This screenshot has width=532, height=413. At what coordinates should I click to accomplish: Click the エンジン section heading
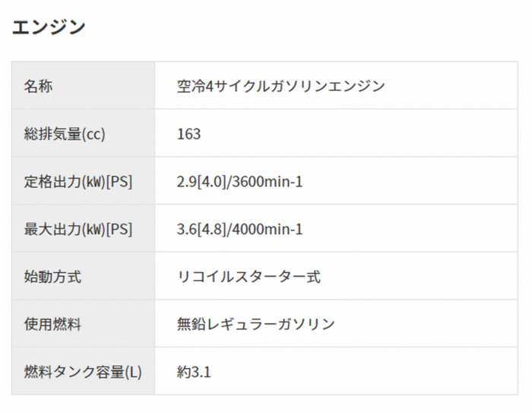(49, 27)
